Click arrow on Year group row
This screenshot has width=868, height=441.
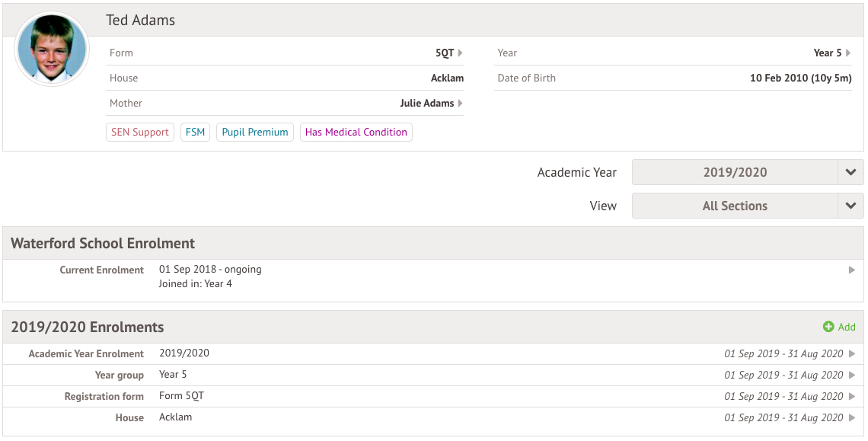pos(852,375)
